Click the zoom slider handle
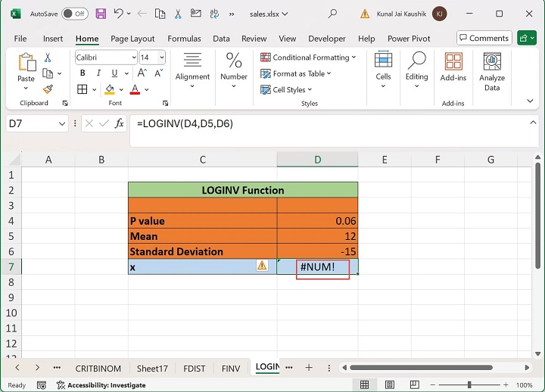545x392 pixels. click(x=469, y=384)
